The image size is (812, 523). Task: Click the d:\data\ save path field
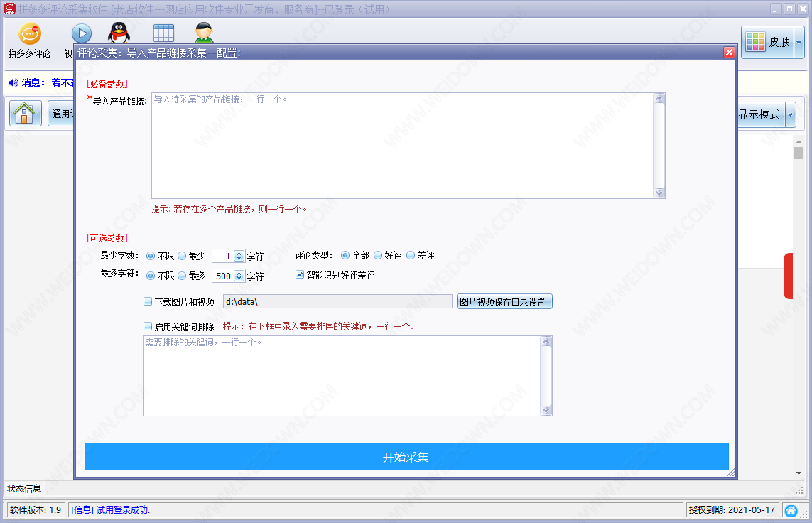pos(337,301)
